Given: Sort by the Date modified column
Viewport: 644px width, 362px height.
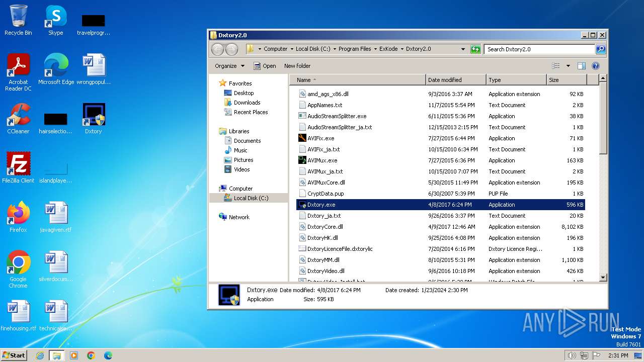Looking at the screenshot, I should coord(456,80).
